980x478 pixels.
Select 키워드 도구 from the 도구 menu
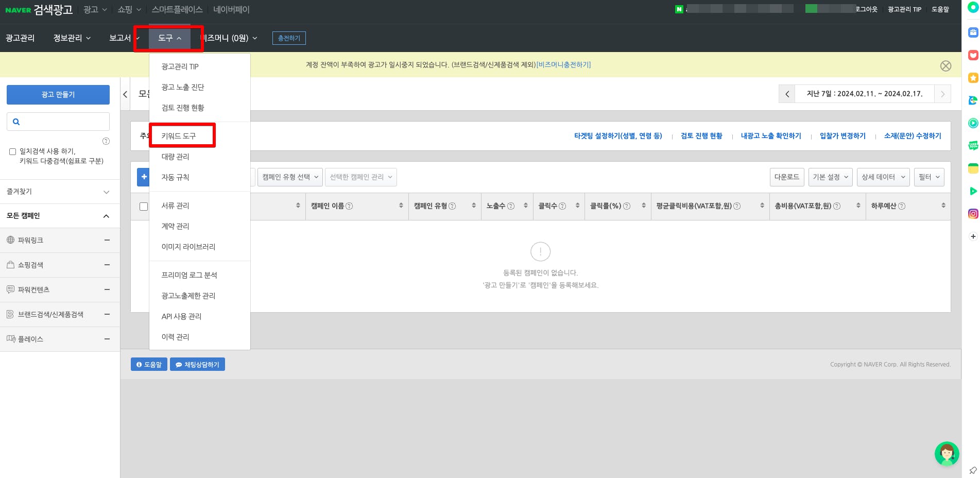coord(179,136)
